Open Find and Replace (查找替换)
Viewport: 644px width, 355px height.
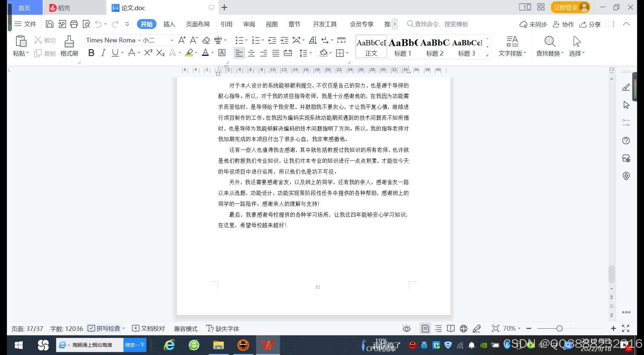pos(549,46)
